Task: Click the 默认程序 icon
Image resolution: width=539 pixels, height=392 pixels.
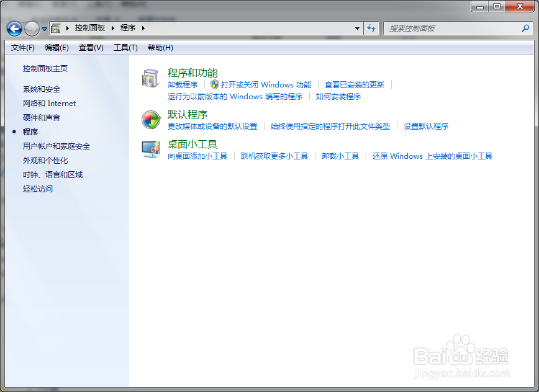Action: 151,120
